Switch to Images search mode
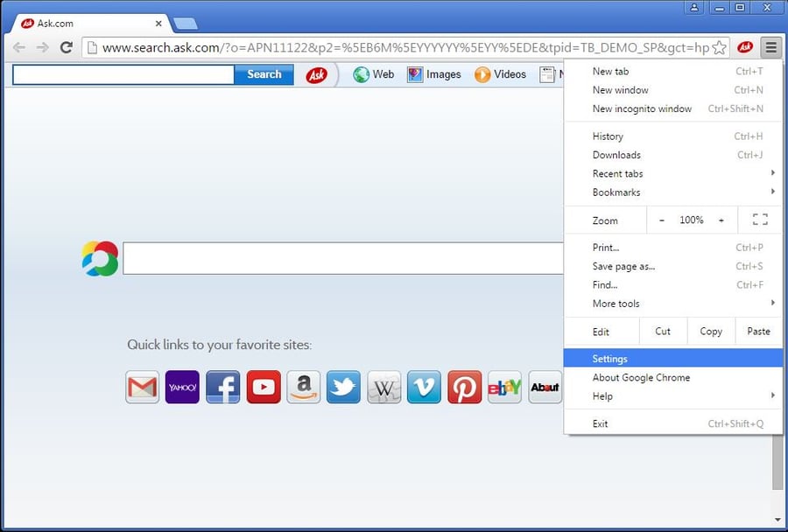This screenshot has height=532, width=788. pos(434,74)
